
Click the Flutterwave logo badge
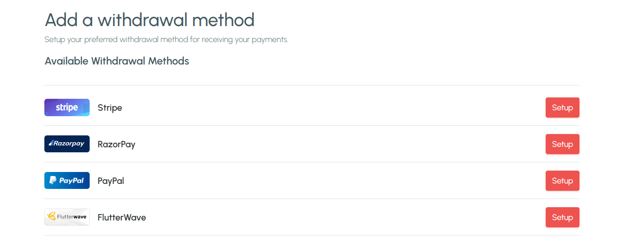(x=67, y=217)
